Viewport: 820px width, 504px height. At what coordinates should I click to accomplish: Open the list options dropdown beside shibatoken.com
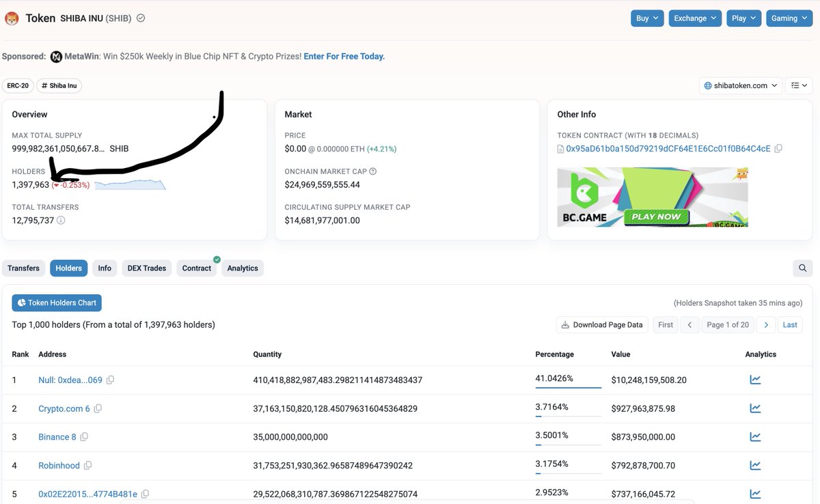click(799, 85)
